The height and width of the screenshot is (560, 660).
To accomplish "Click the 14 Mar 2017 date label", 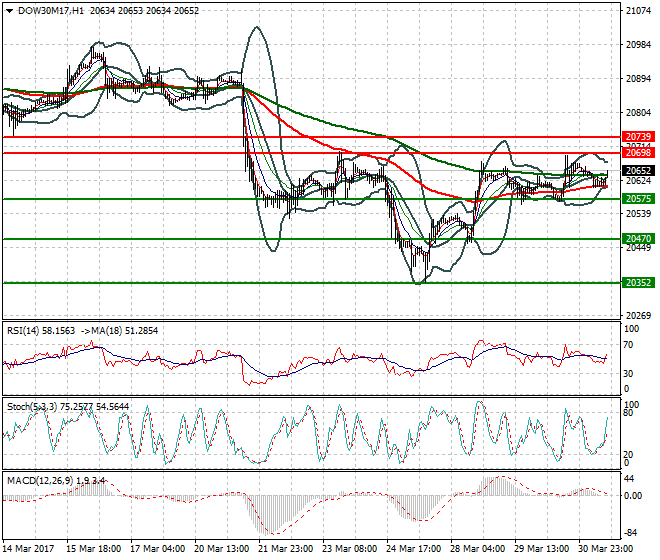I will tap(28, 549).
